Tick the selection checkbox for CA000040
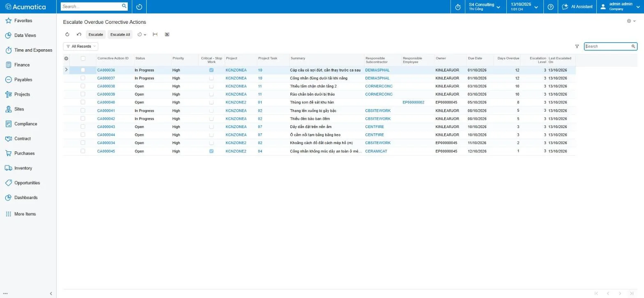Image resolution: width=644 pixels, height=298 pixels. click(83, 102)
